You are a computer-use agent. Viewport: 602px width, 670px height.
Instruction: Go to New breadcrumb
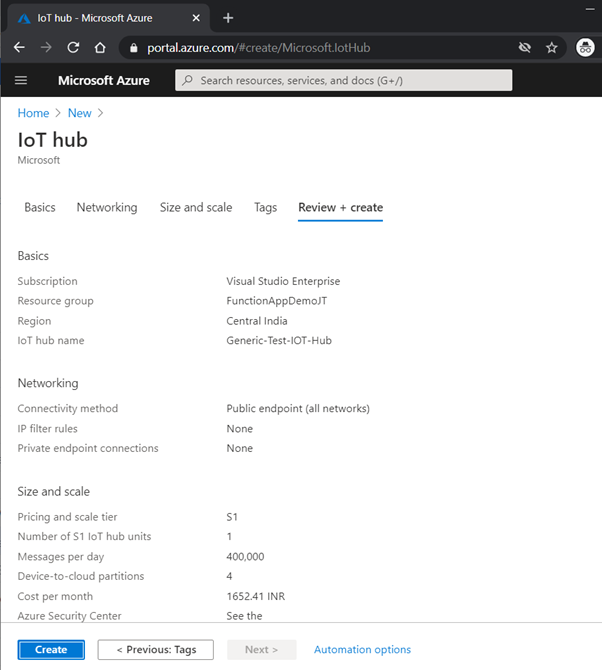coord(79,113)
